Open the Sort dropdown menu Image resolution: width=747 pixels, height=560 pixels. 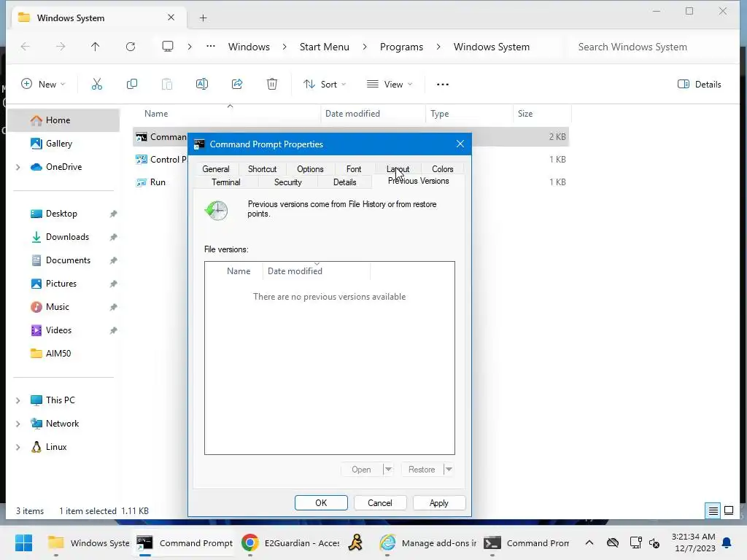pos(325,85)
